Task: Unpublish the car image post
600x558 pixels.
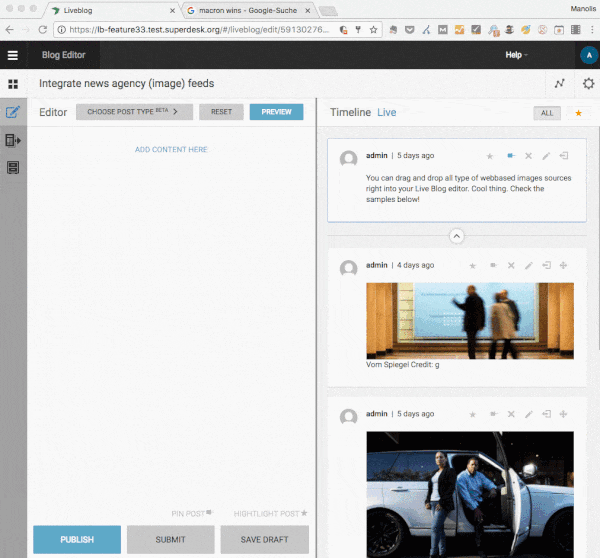Action: point(546,414)
